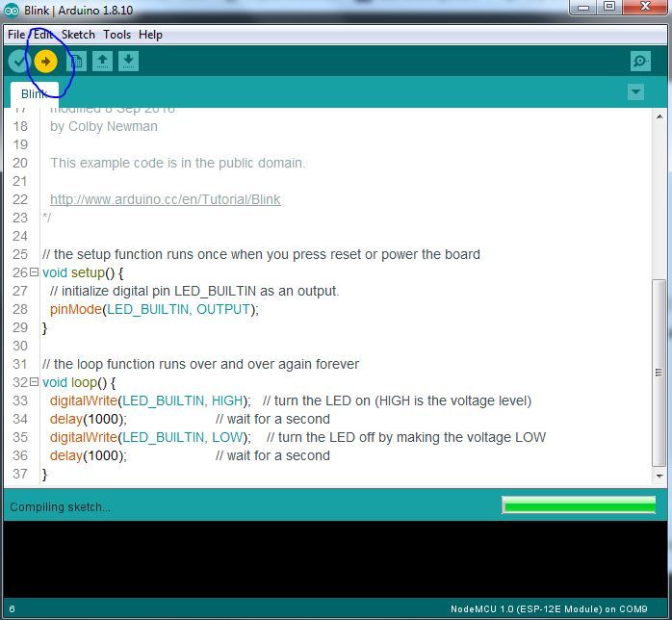Click delay(1000) on line 34
This screenshot has height=620, width=672.
tap(89, 419)
